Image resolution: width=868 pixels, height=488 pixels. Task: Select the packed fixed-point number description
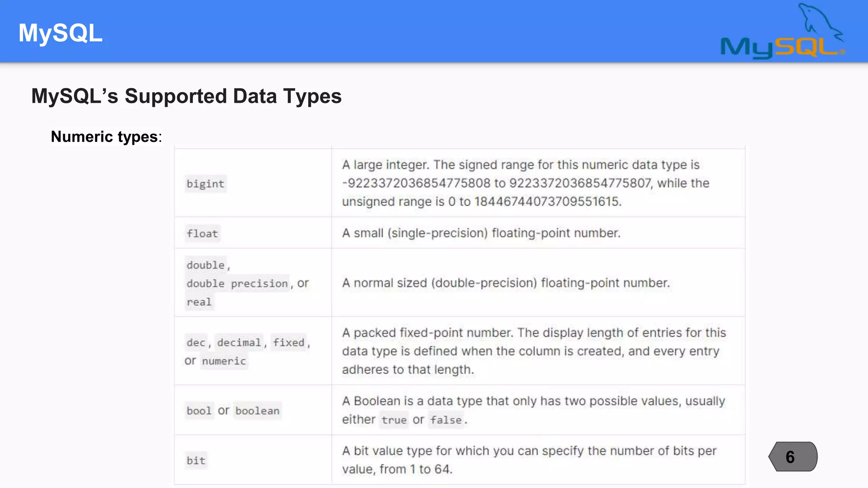pyautogui.click(x=534, y=351)
